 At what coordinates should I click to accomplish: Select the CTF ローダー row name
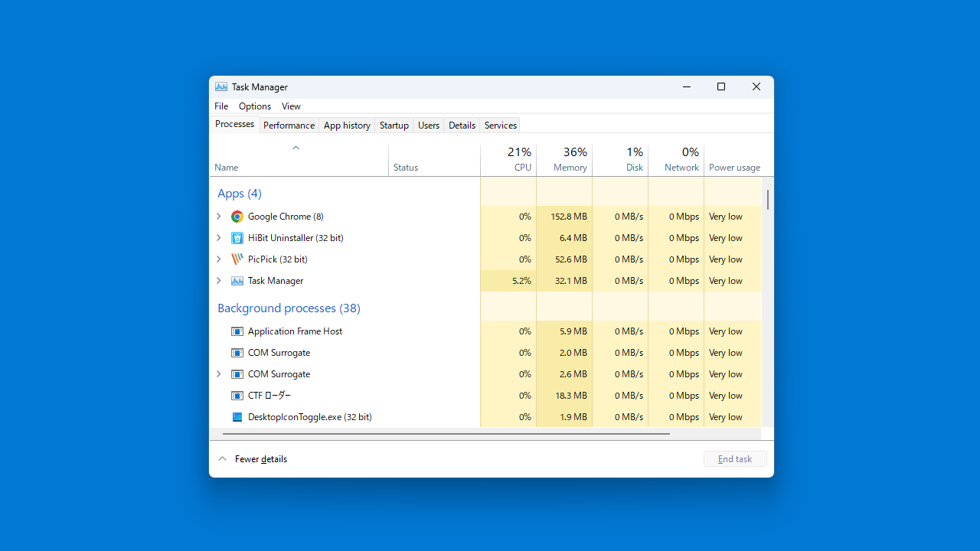pyautogui.click(x=269, y=396)
